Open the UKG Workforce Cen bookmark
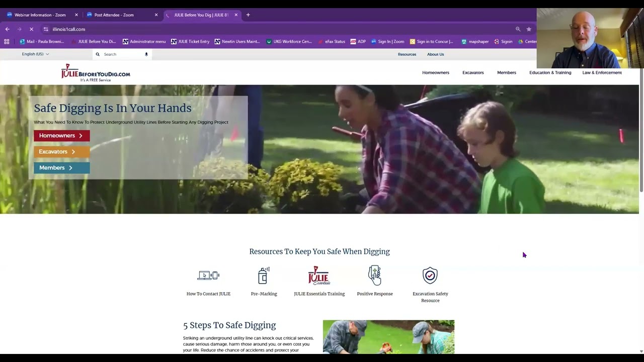The image size is (644, 362). click(x=289, y=42)
